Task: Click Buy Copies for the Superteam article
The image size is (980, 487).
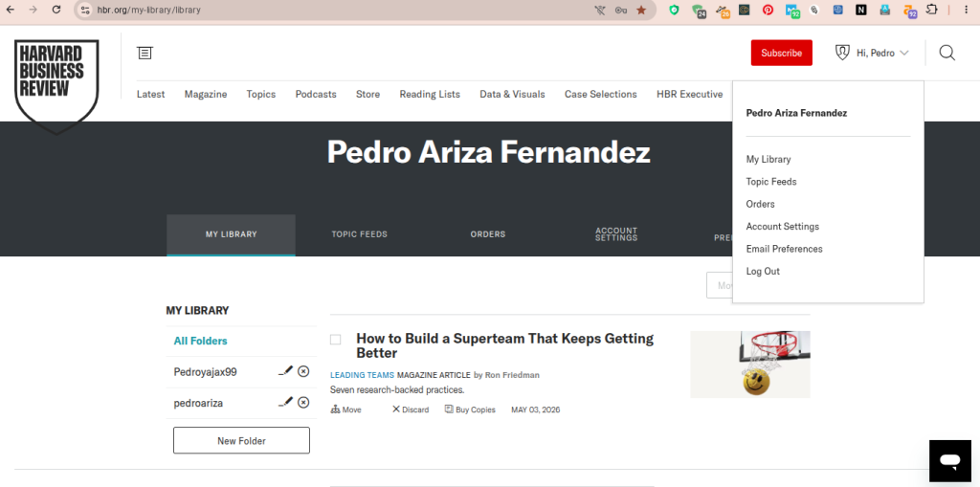Action: 470,410
